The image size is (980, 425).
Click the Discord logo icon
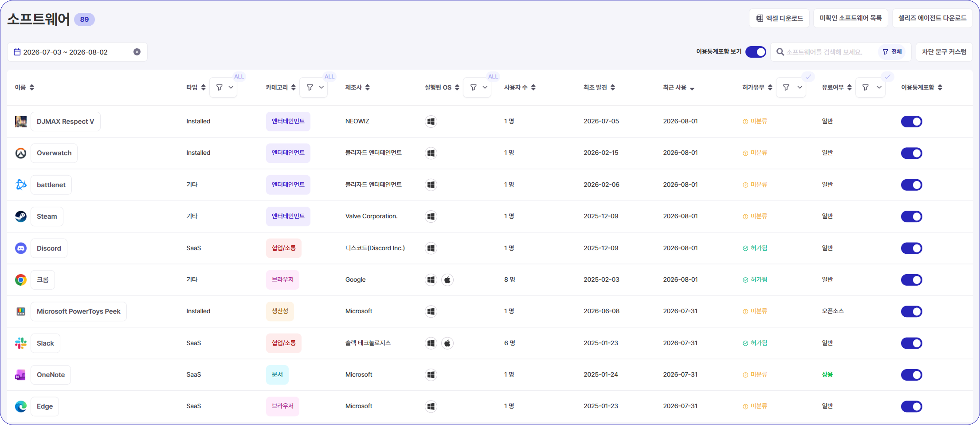(21, 248)
